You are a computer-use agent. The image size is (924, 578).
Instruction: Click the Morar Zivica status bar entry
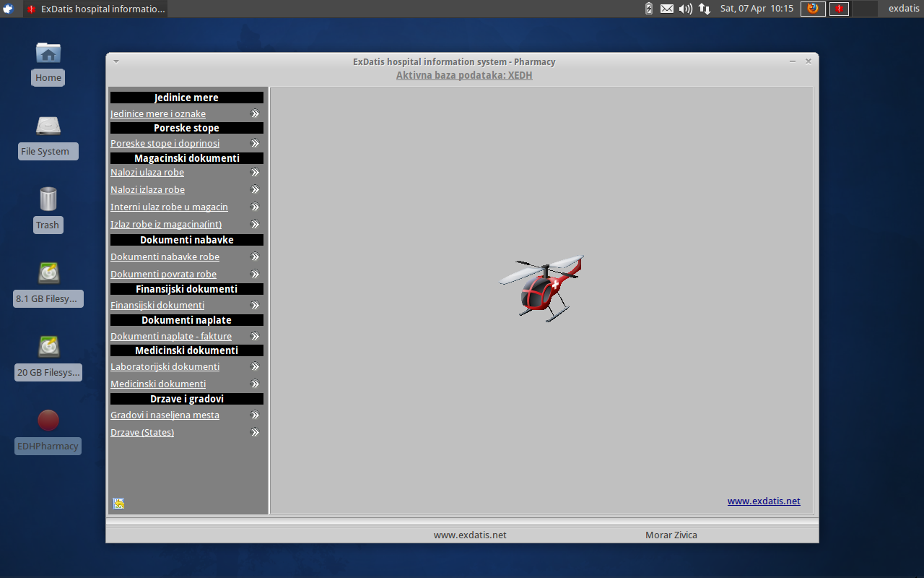click(x=671, y=535)
